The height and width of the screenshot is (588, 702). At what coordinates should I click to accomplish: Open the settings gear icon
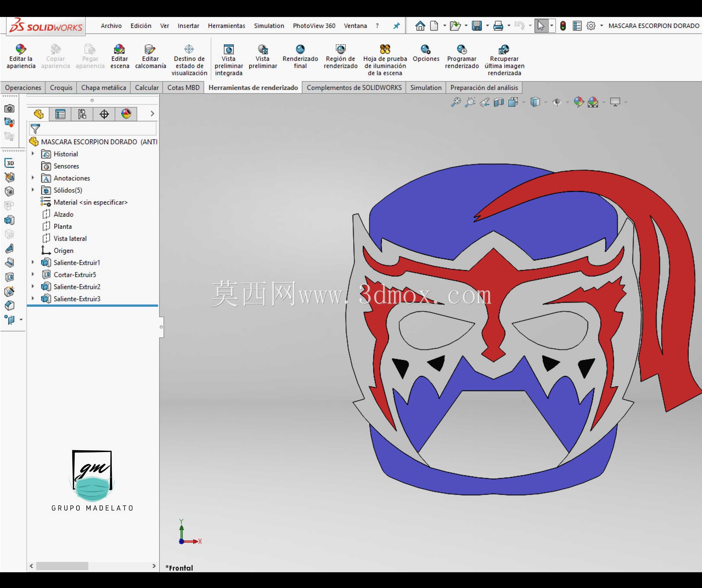pos(591,26)
